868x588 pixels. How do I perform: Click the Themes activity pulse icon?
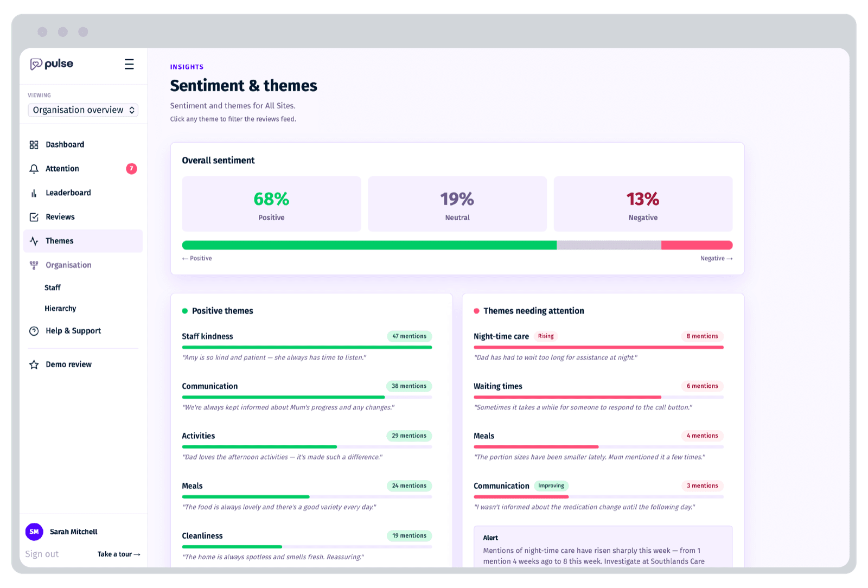point(34,241)
